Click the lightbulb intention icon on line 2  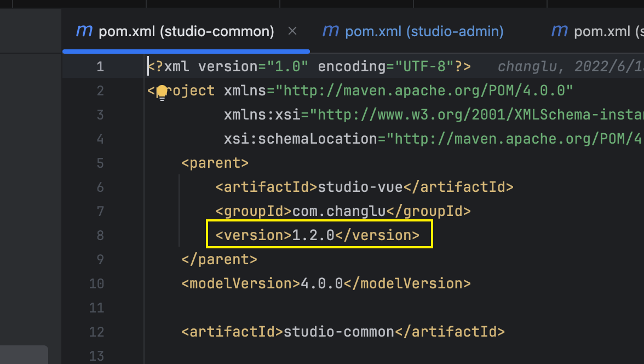point(162,92)
